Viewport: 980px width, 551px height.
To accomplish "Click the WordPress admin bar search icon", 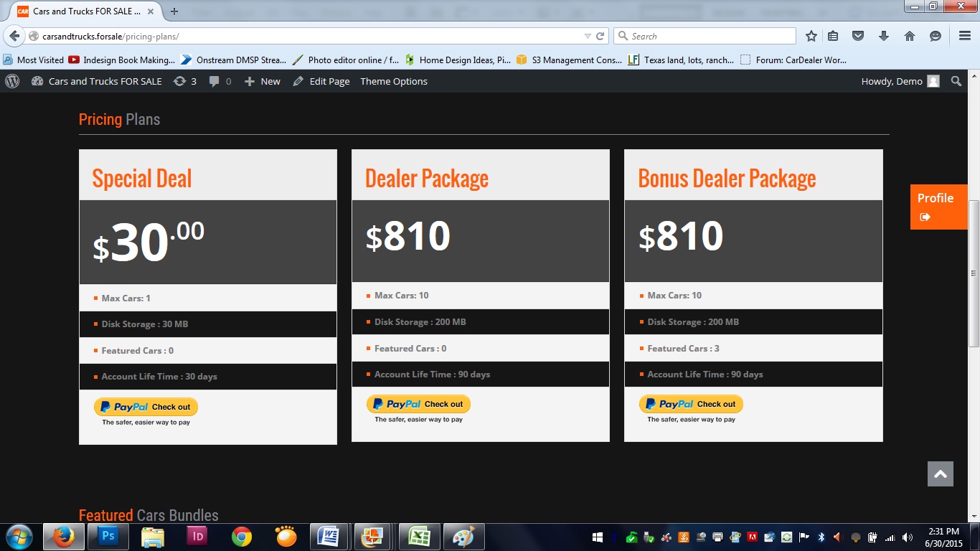I will point(956,81).
